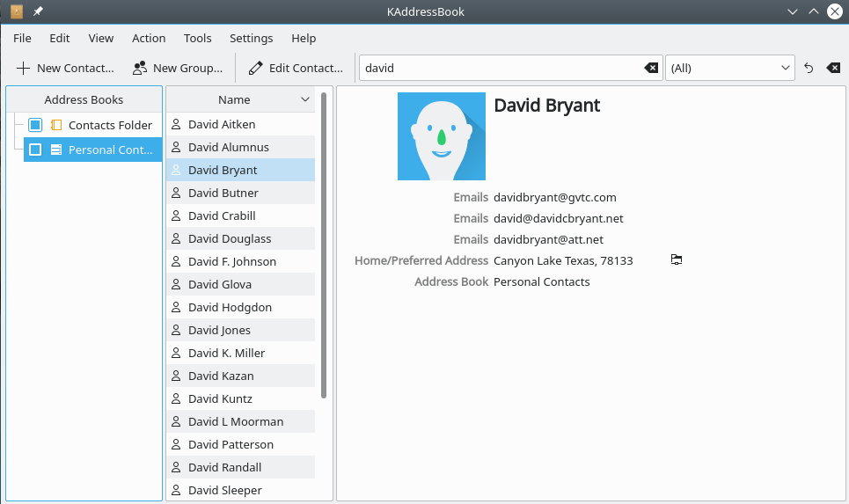This screenshot has width=849, height=504.
Task: Open the Action menu
Action: coord(149,39)
